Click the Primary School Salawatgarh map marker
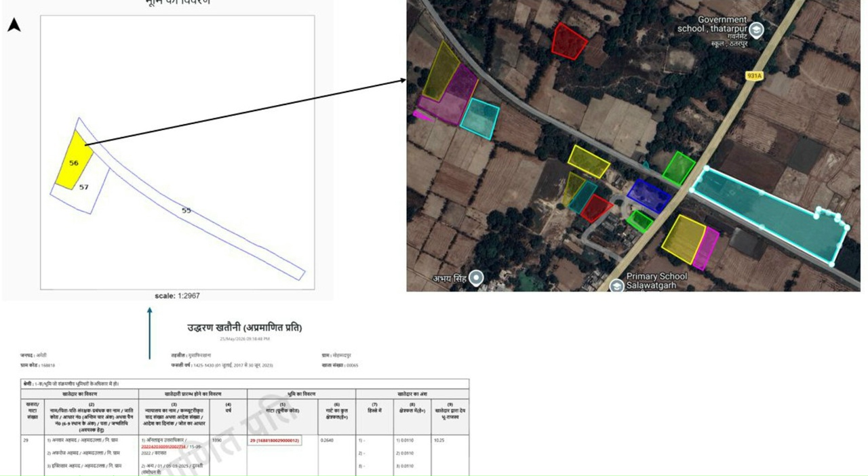 pos(616,285)
